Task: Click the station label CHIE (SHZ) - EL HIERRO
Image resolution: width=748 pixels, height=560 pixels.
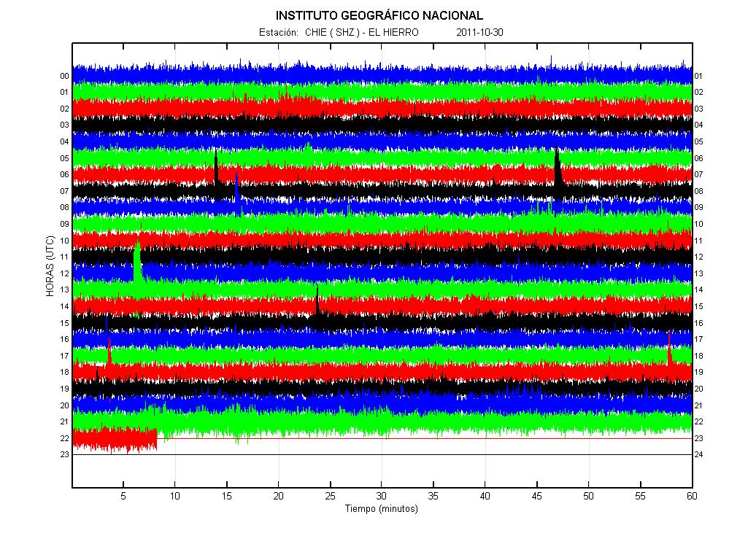Action: click(362, 32)
